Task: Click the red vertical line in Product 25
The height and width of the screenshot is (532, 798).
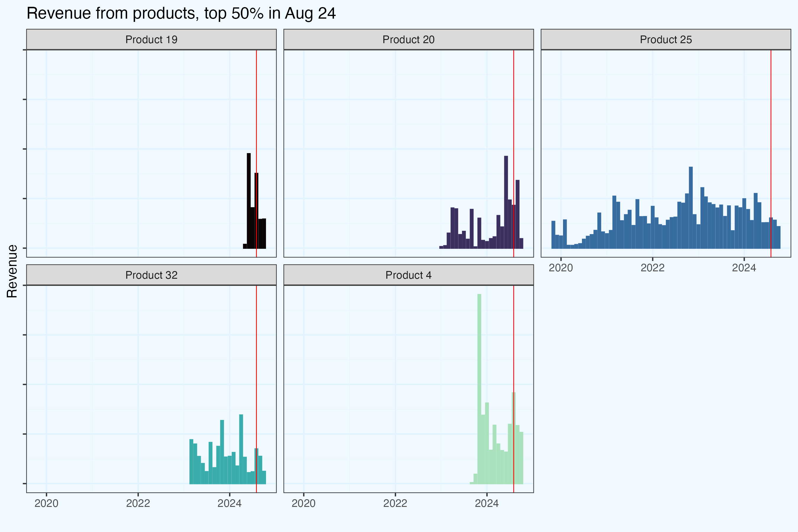Action: 771,136
